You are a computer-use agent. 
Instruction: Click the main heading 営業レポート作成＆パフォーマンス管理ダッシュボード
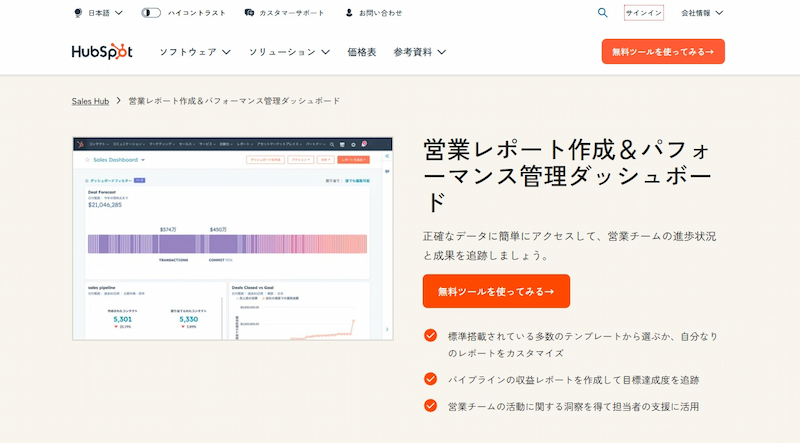pyautogui.click(x=567, y=176)
